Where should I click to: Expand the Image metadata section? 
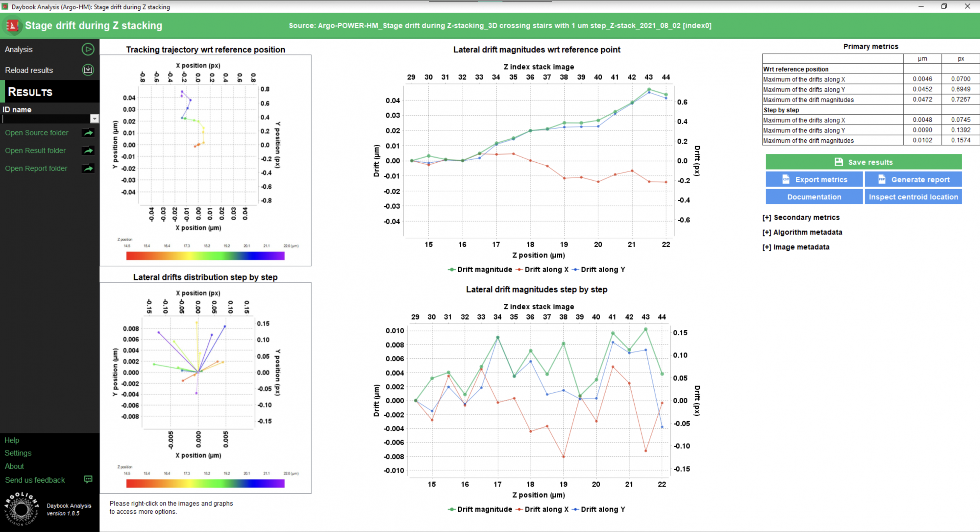(795, 247)
